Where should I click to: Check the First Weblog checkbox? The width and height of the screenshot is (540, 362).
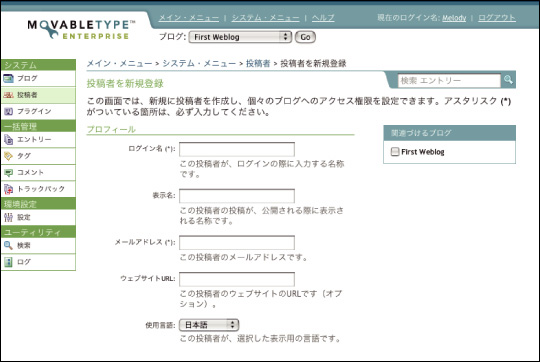395,152
